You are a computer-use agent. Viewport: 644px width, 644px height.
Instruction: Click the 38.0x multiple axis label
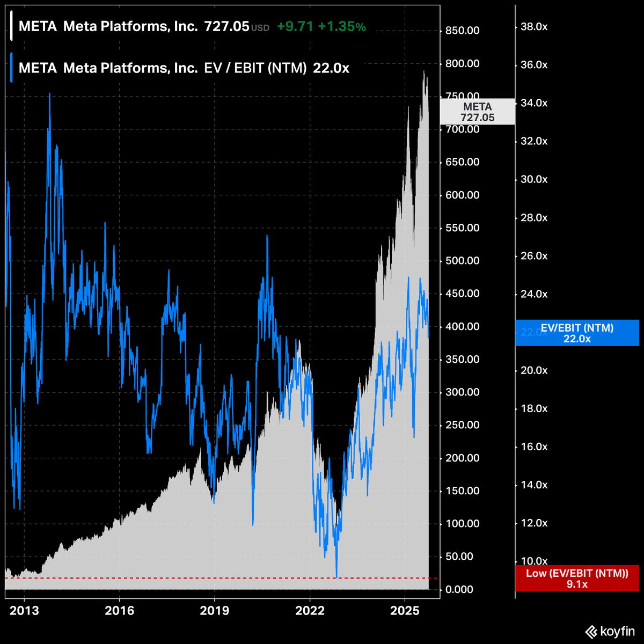click(x=534, y=26)
